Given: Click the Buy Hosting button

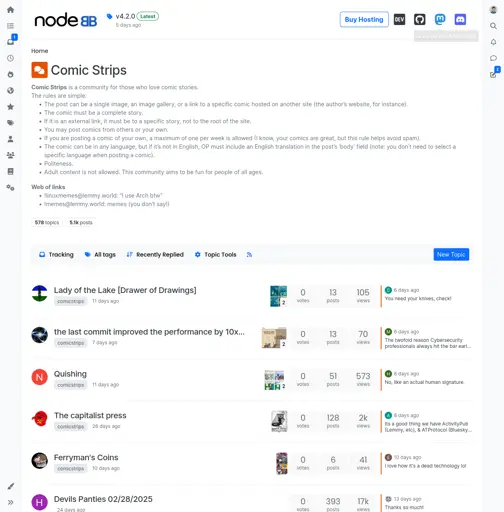Looking at the screenshot, I should pos(364,19).
